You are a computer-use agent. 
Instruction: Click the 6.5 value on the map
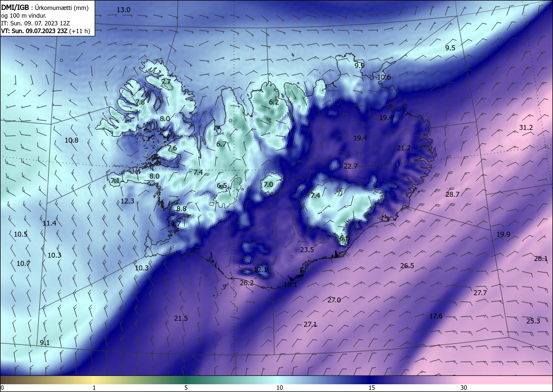[222, 186]
